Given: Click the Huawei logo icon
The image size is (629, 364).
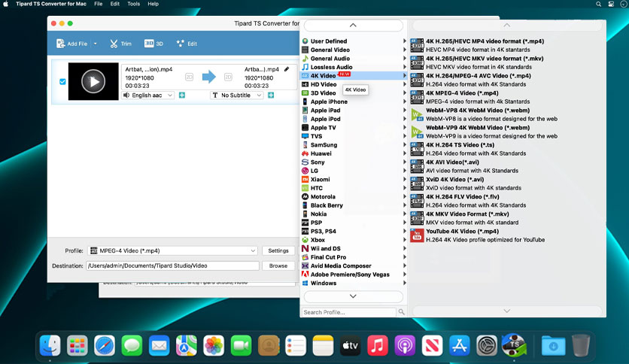Looking at the screenshot, I should coord(305,153).
